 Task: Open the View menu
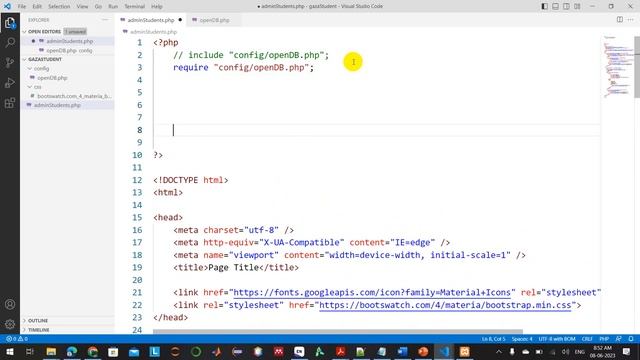click(82, 6)
